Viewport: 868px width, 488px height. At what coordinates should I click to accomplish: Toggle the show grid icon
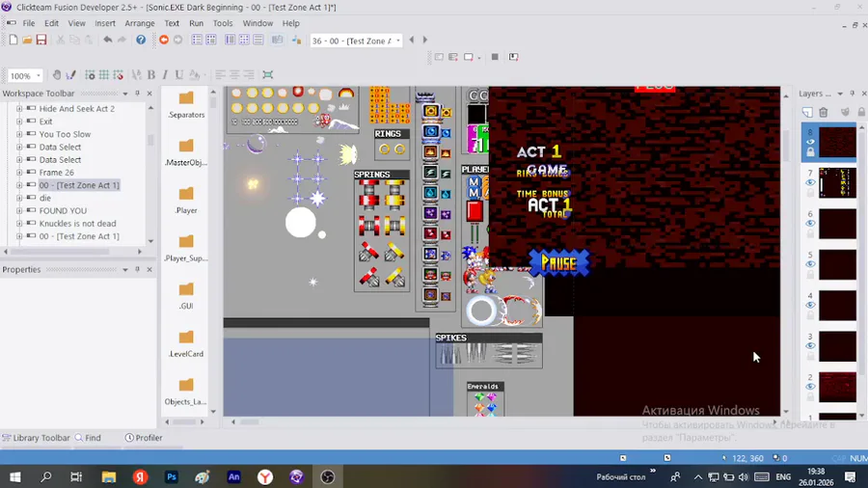pos(103,74)
